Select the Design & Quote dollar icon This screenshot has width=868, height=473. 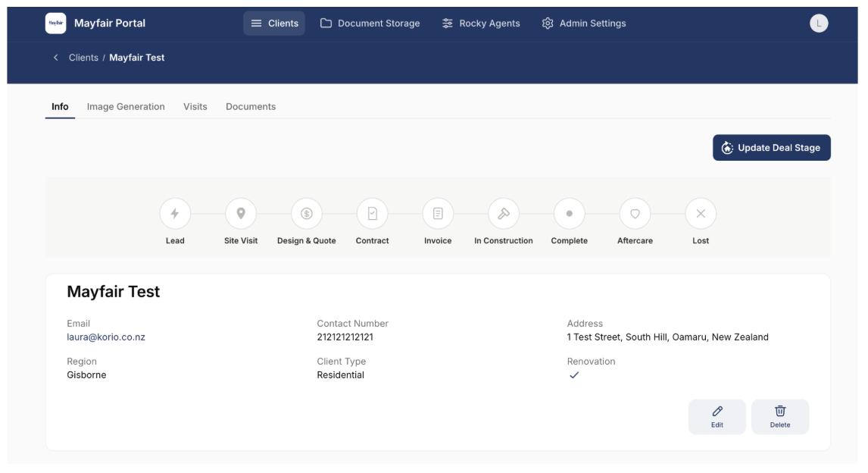(307, 213)
